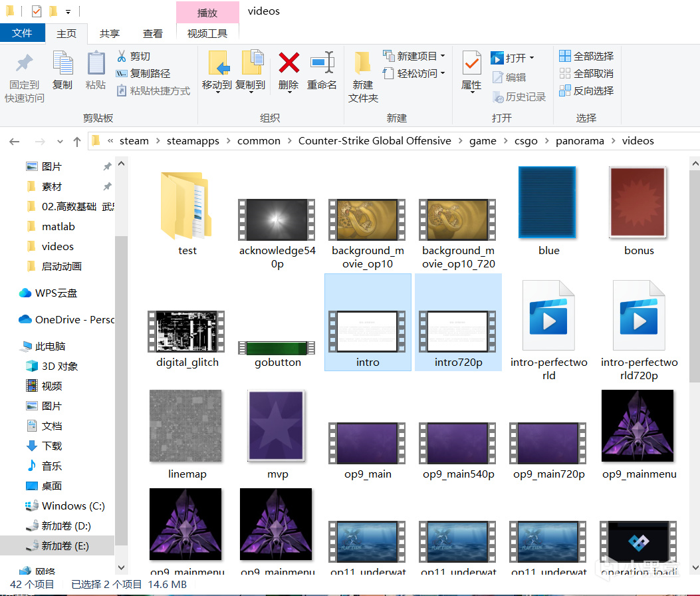Click Copy path (复制路径)
The height and width of the screenshot is (596, 700).
tap(144, 73)
